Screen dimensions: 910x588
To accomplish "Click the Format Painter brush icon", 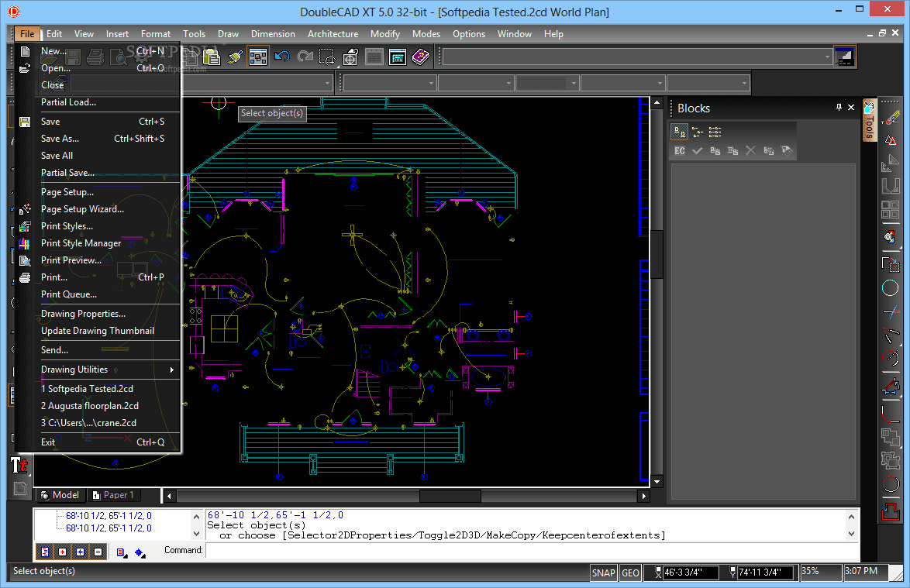I will (235, 57).
